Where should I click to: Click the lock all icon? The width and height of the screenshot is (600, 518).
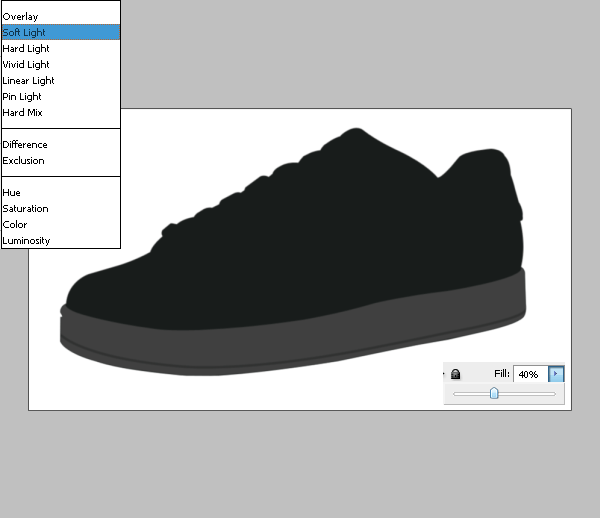coord(455,374)
